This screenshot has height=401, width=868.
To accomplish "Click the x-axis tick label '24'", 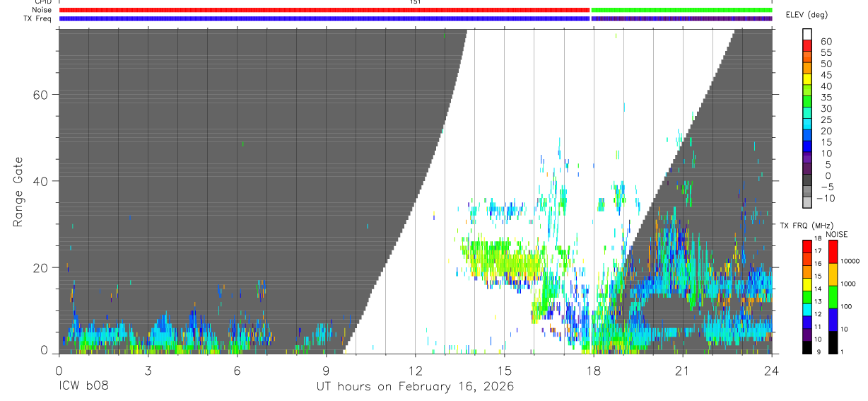I will pyautogui.click(x=772, y=371).
